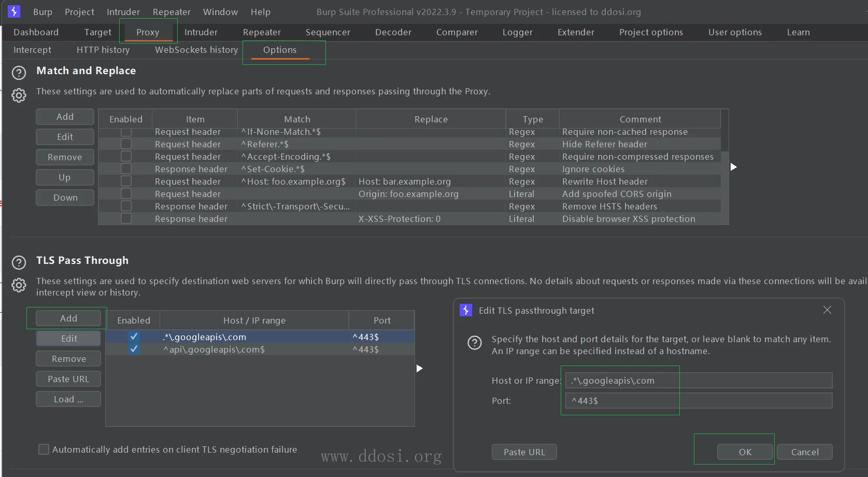Enable the spoofed CORS origin rule checkbox
The image size is (868, 477).
pos(126,193)
